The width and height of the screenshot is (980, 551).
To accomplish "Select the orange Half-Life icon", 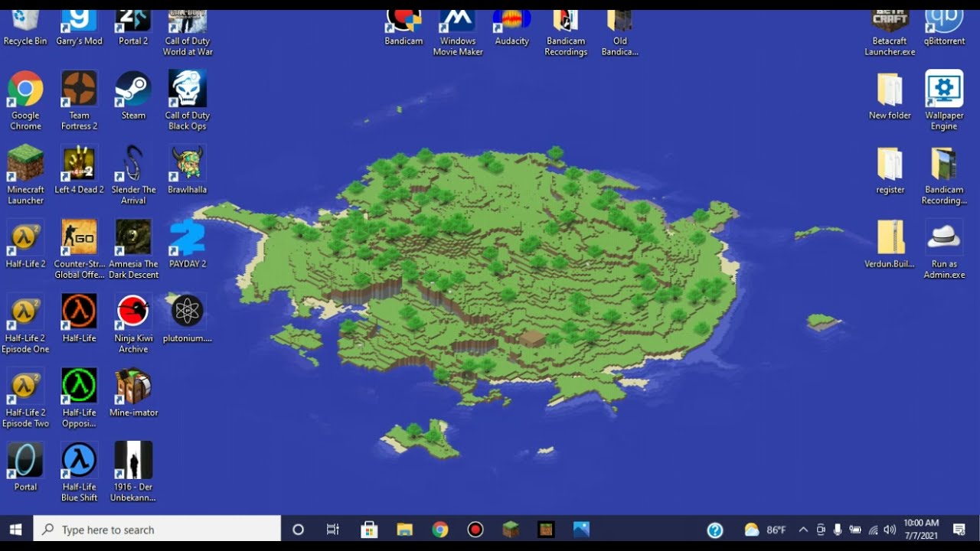I will [79, 318].
